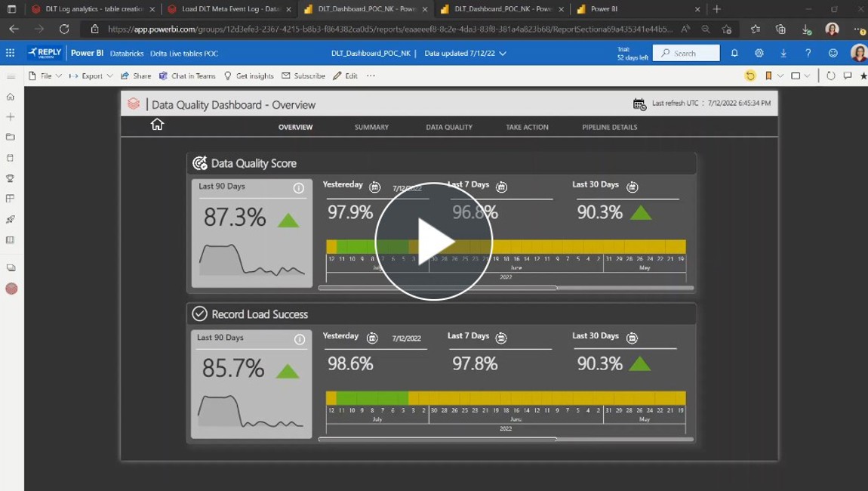Open the TAKE ACTION tab
The width and height of the screenshot is (868, 491).
[x=527, y=128]
